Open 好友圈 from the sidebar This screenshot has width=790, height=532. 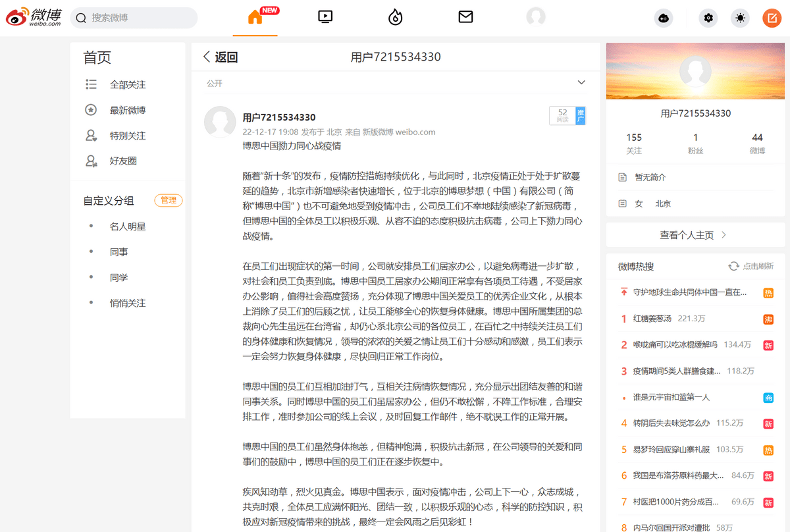click(x=123, y=161)
